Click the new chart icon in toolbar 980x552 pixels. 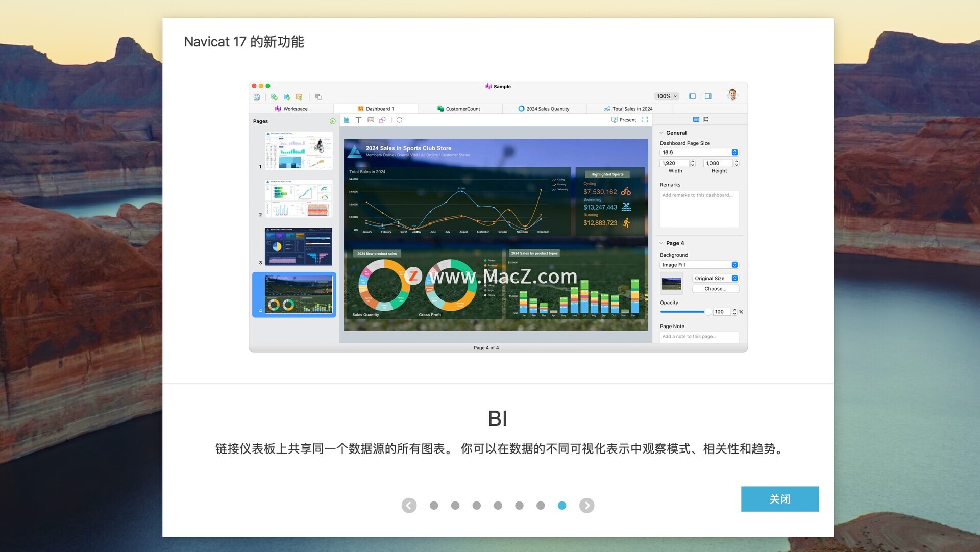[287, 97]
